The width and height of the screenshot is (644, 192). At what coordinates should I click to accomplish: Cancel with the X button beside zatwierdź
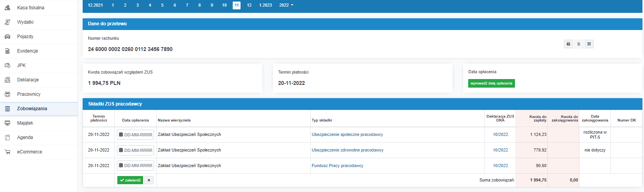click(x=149, y=180)
